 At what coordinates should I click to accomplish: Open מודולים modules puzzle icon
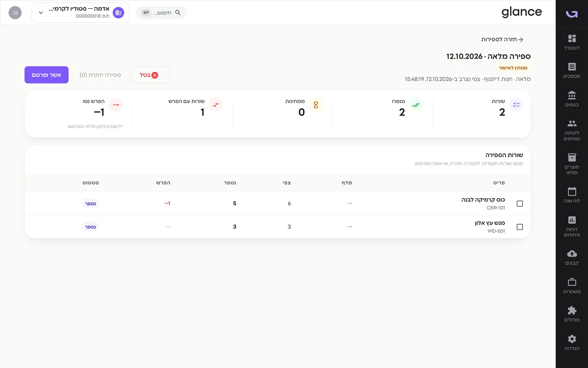click(572, 310)
